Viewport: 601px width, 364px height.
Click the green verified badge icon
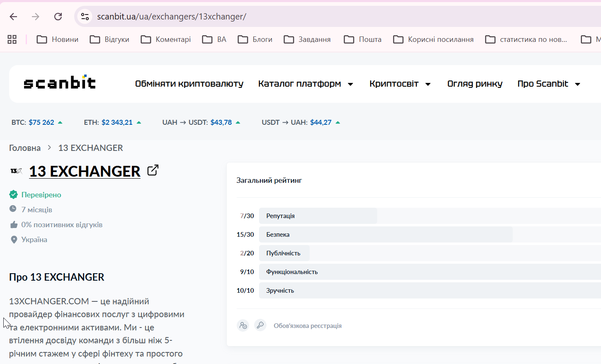pos(14,194)
